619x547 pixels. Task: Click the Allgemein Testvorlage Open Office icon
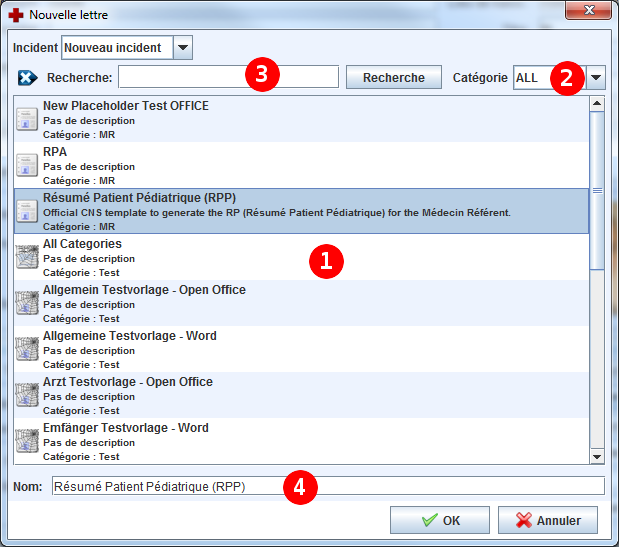pos(27,304)
